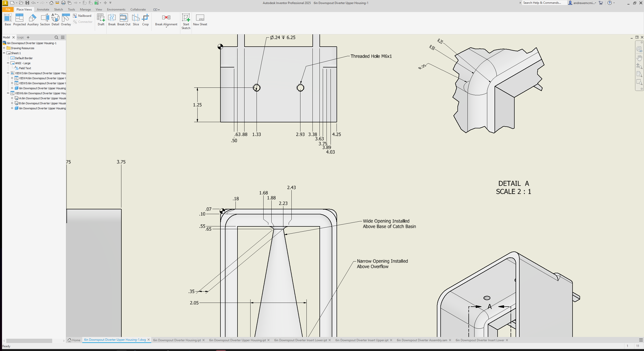Collapse the VIEW3 tree node

[8, 73]
